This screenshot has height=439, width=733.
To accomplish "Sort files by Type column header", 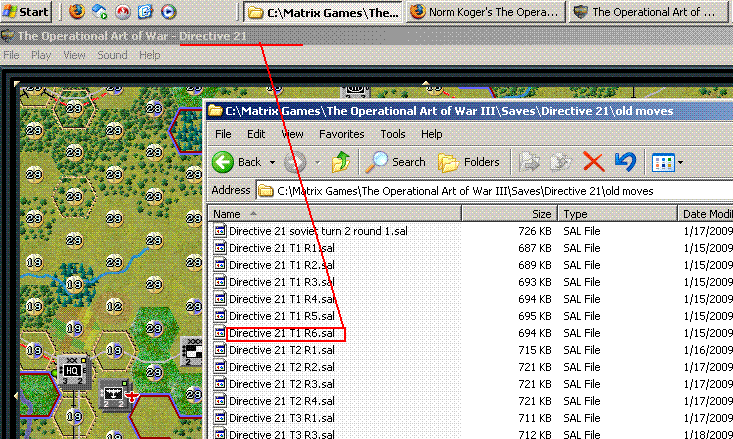I will point(618,214).
